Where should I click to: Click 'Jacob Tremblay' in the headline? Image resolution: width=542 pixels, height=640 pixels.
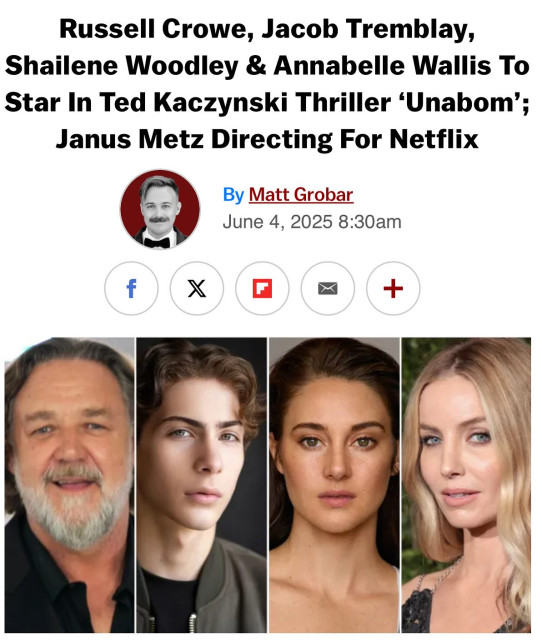point(369,29)
